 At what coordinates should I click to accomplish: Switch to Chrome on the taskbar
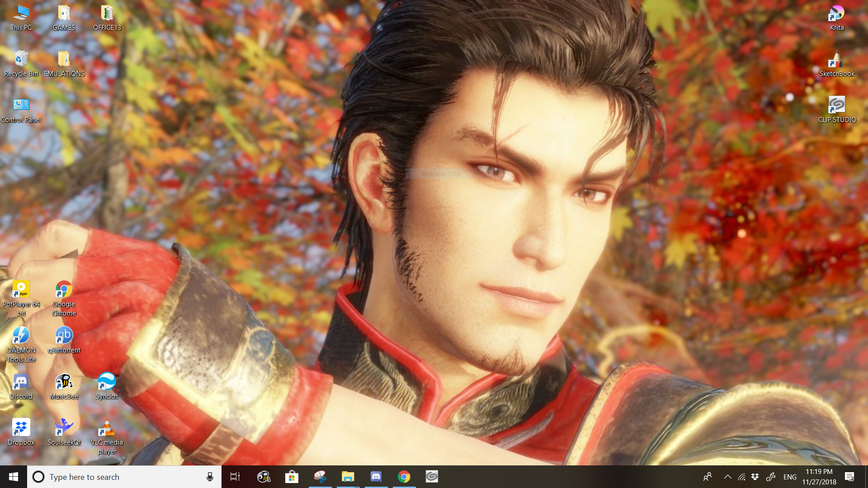[404, 477]
